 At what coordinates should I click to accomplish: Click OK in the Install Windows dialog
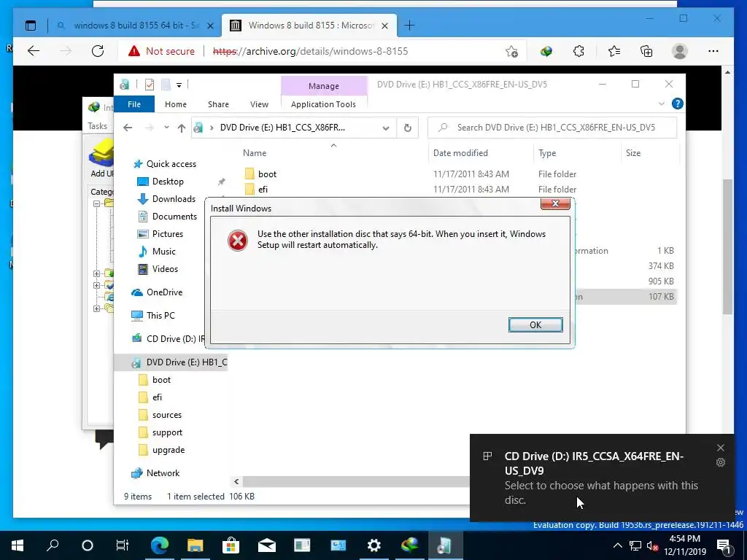tap(535, 324)
